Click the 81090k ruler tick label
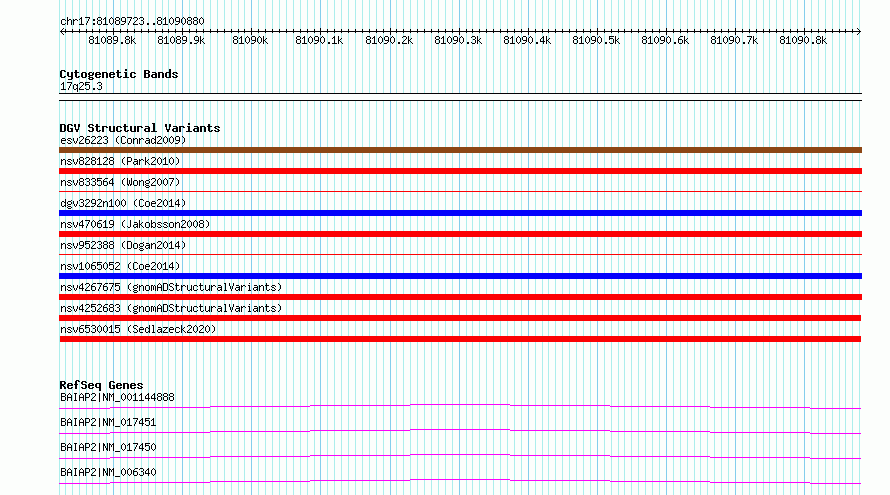 click(250, 40)
